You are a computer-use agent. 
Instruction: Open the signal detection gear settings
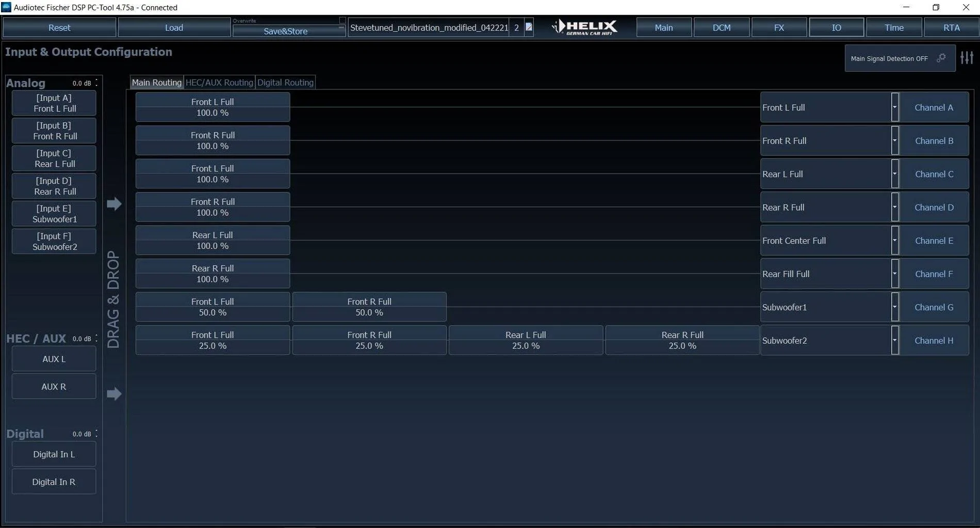click(x=941, y=58)
